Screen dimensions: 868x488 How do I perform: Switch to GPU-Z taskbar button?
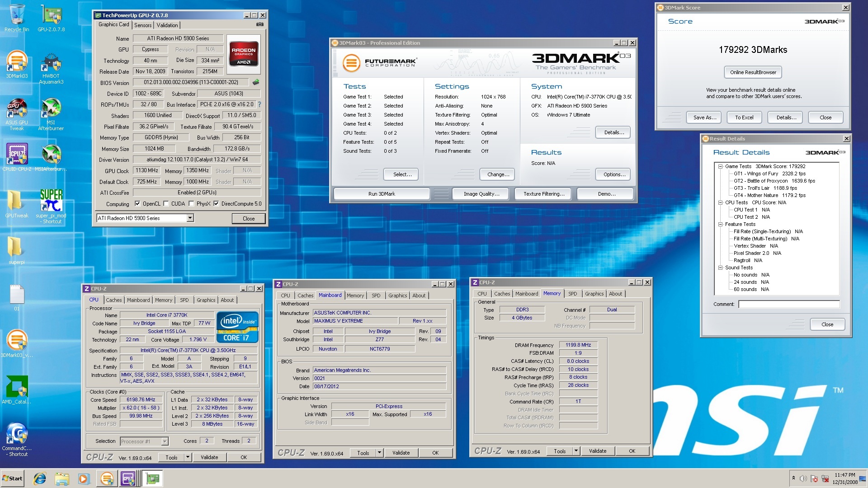click(x=153, y=479)
